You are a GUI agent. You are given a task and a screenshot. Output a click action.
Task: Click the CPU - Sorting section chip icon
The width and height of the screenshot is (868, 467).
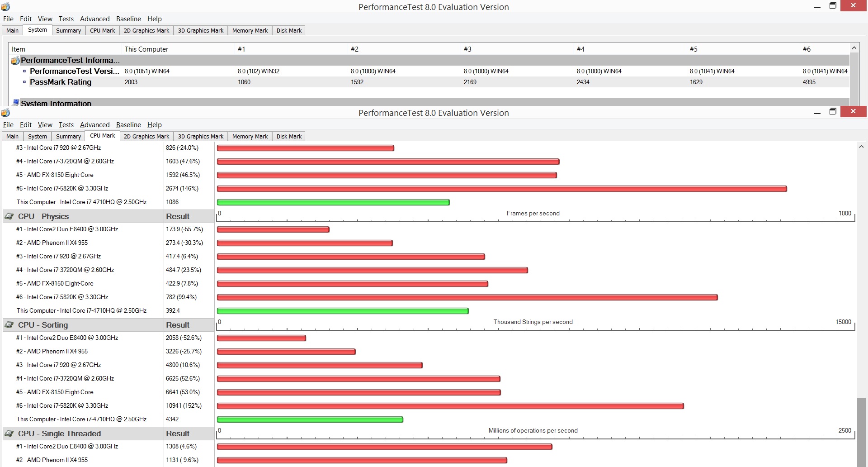[9, 325]
